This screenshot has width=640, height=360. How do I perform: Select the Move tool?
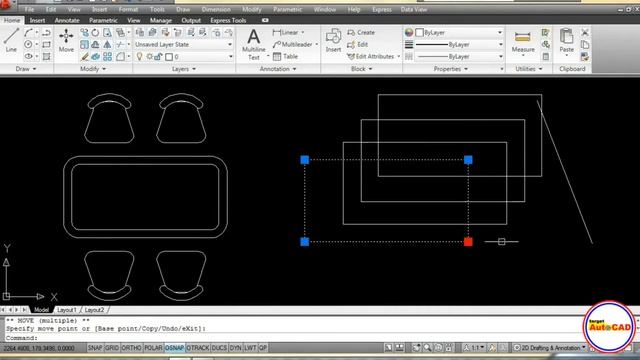tap(66, 40)
